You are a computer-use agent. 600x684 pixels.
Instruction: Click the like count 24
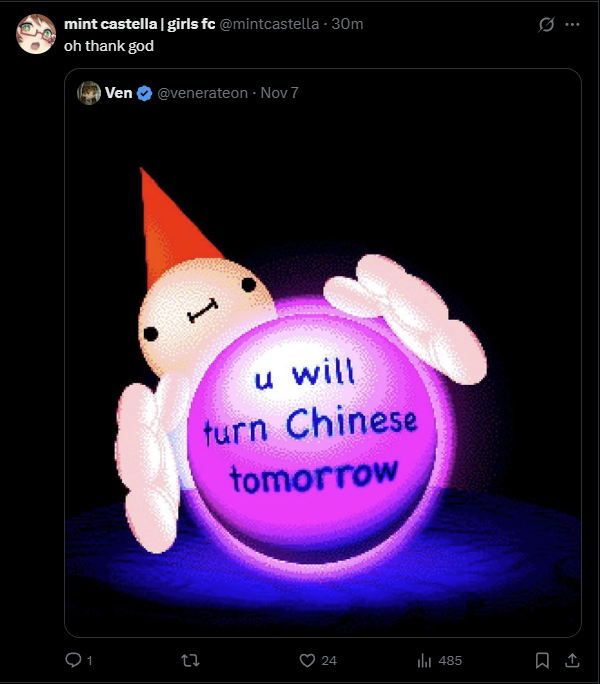[x=329, y=660]
